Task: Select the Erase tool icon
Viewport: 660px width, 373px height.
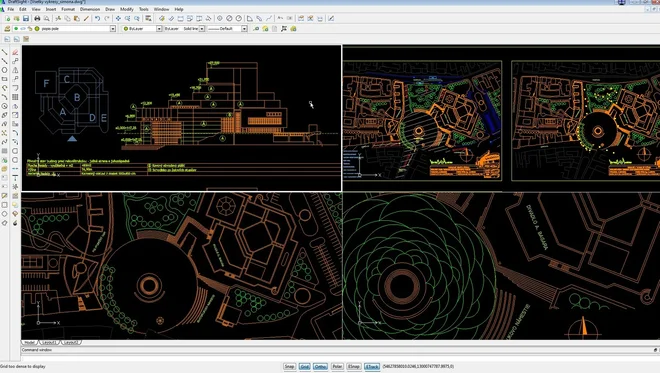Action: pos(15,52)
